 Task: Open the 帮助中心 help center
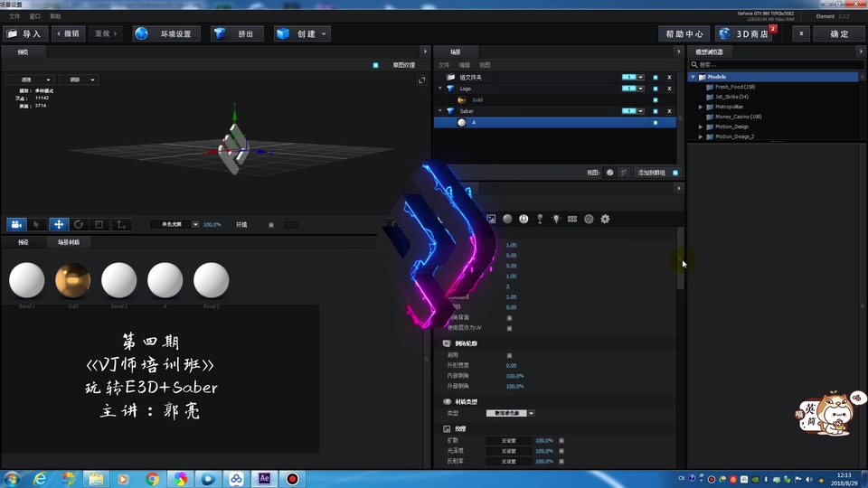click(x=684, y=33)
